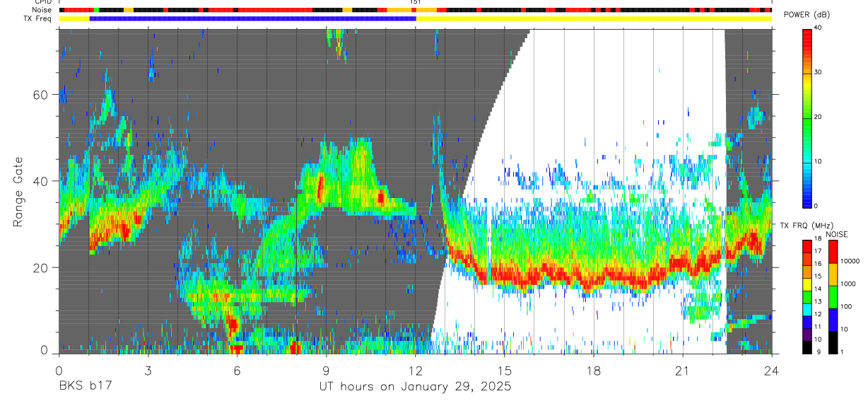Viewport: 868px width, 401px height.
Task: Select the green NOISE swatch between 100 and 1000
Action: [x=833, y=296]
